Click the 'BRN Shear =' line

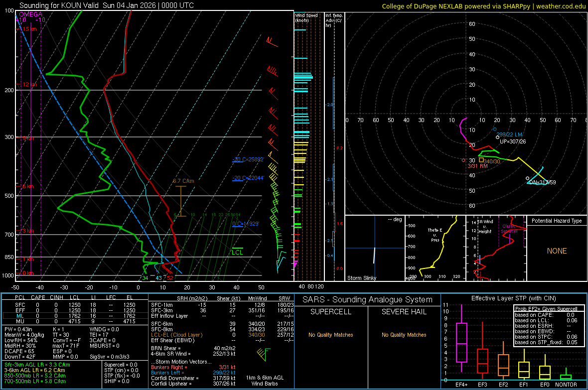coord(193,348)
